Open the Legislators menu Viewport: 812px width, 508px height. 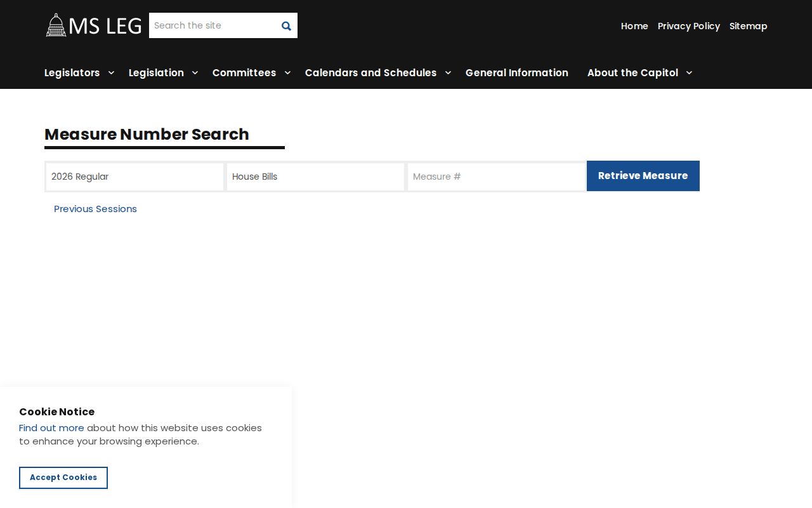[72, 72]
